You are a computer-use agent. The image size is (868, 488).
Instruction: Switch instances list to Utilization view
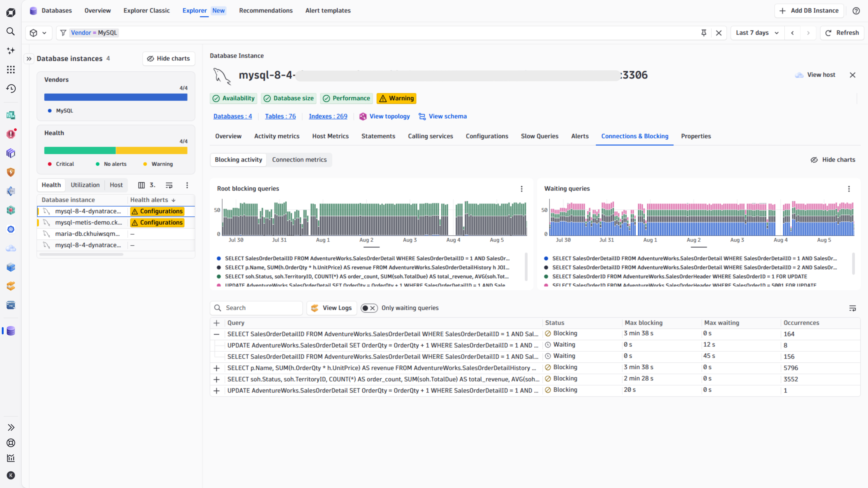(85, 185)
